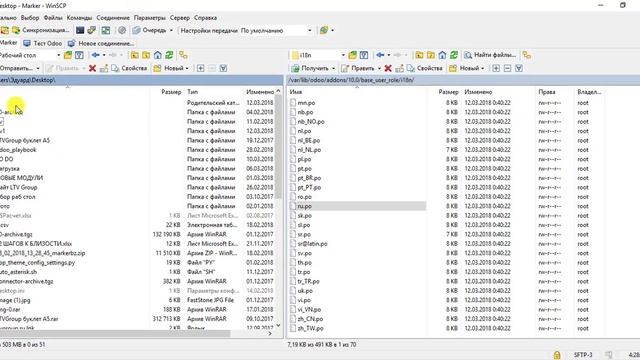This screenshot has height=360, width=640.
Task: Open the preferences gear icon
Action: (x=122, y=30)
